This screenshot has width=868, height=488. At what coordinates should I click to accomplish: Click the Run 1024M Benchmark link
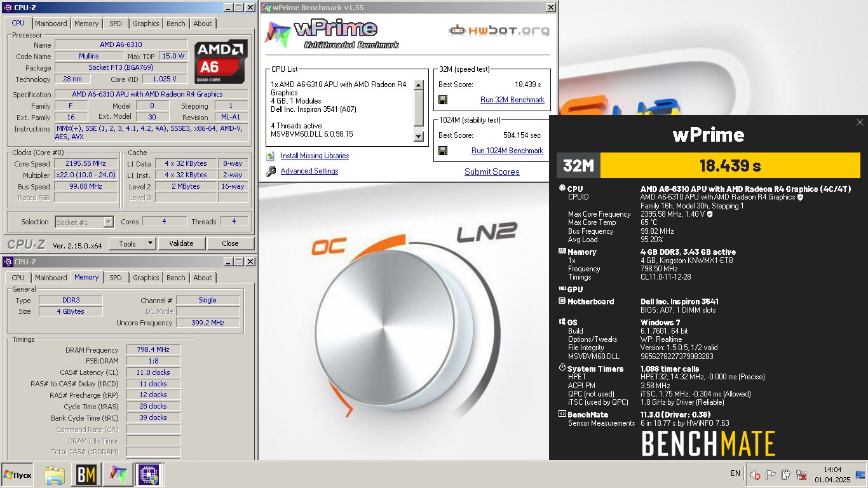tap(507, 151)
